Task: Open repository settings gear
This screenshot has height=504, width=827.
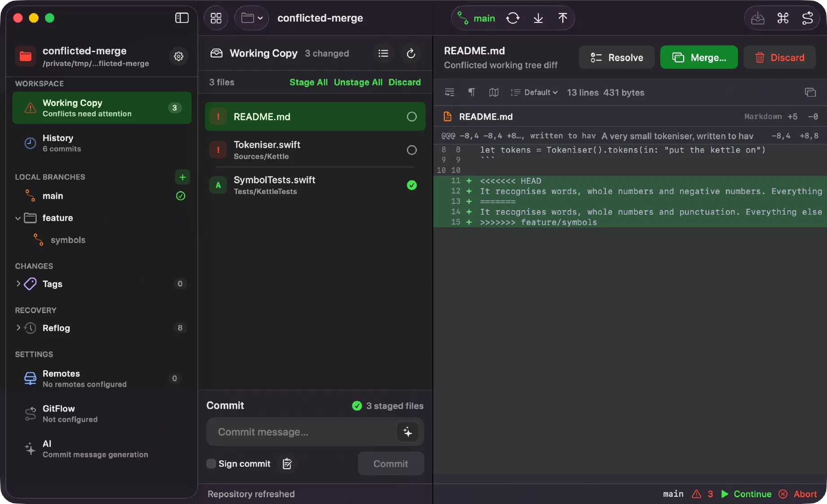Action: click(x=179, y=56)
